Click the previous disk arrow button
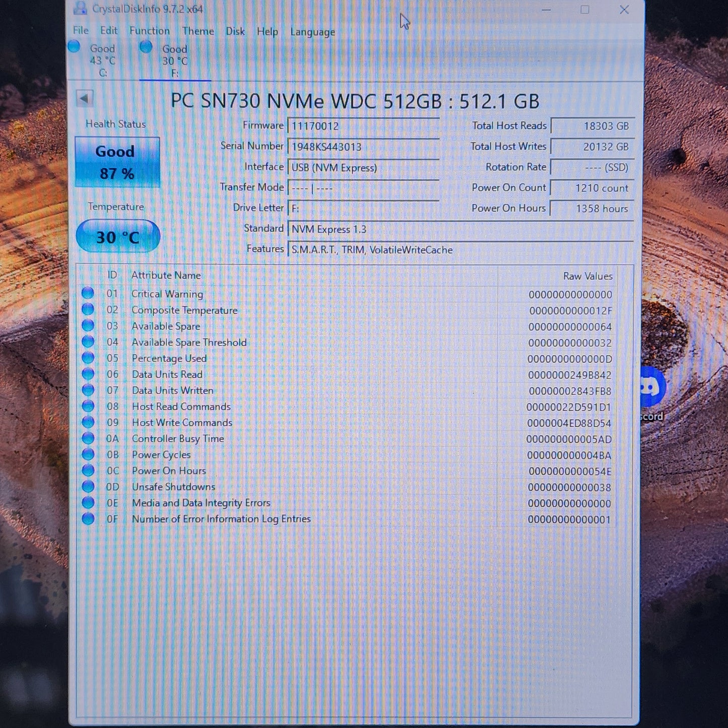Image resolution: width=728 pixels, height=728 pixels. tap(85, 98)
